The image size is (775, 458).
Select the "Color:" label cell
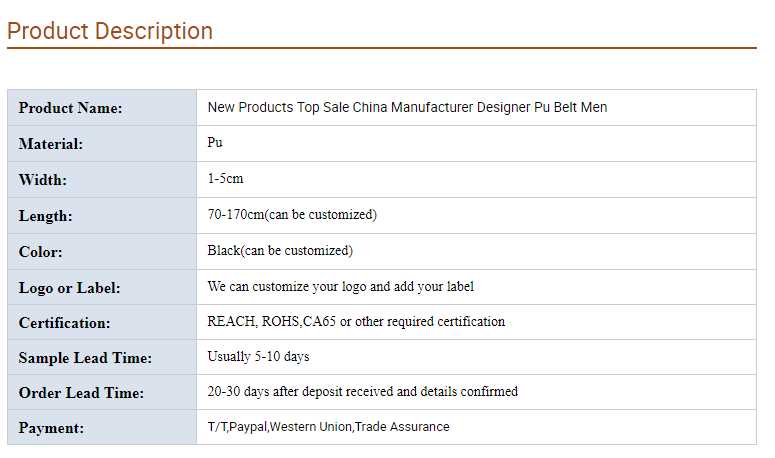point(41,252)
